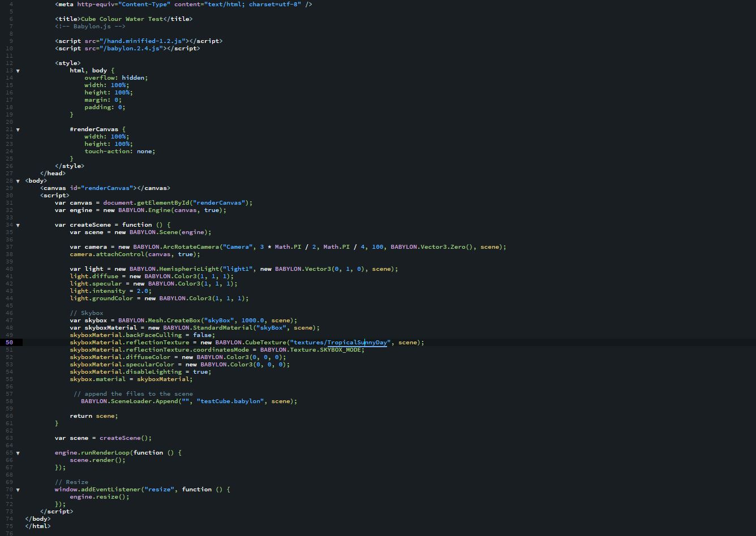Collapse the window.addEventListener resize block
The image size is (756, 536).
click(18, 490)
